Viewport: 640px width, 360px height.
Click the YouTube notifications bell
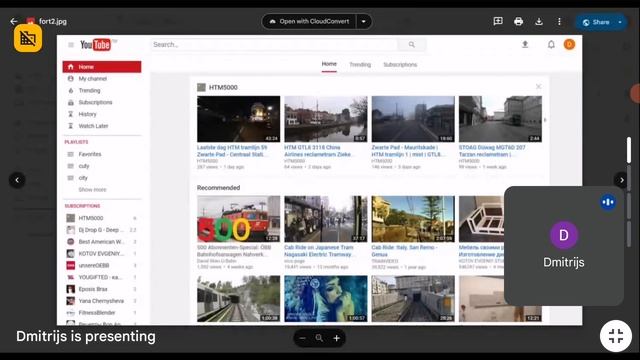[x=551, y=44]
